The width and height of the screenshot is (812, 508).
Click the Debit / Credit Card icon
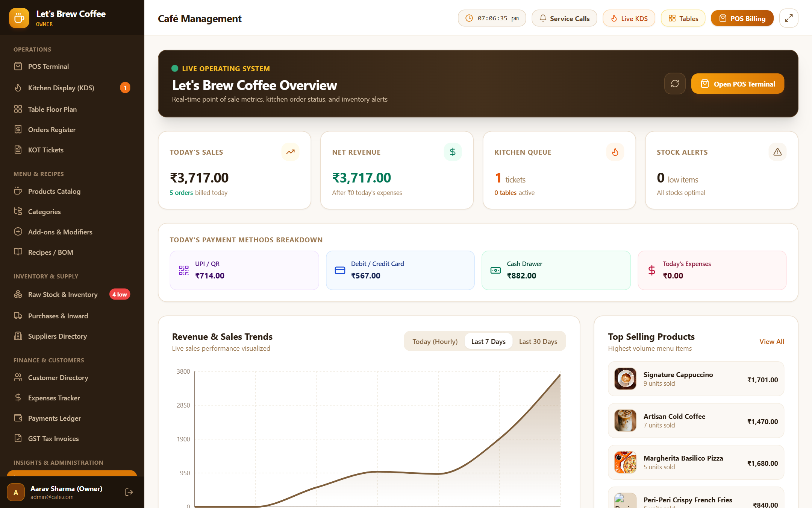pyautogui.click(x=340, y=270)
